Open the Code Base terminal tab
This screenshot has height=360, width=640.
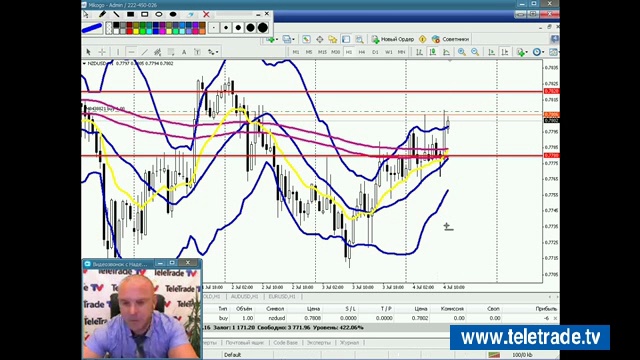point(285,343)
